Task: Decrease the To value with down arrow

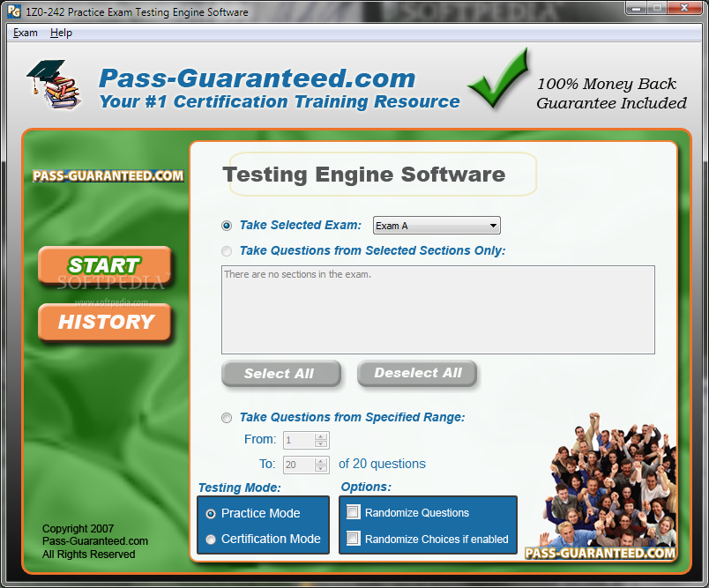Action: click(321, 468)
